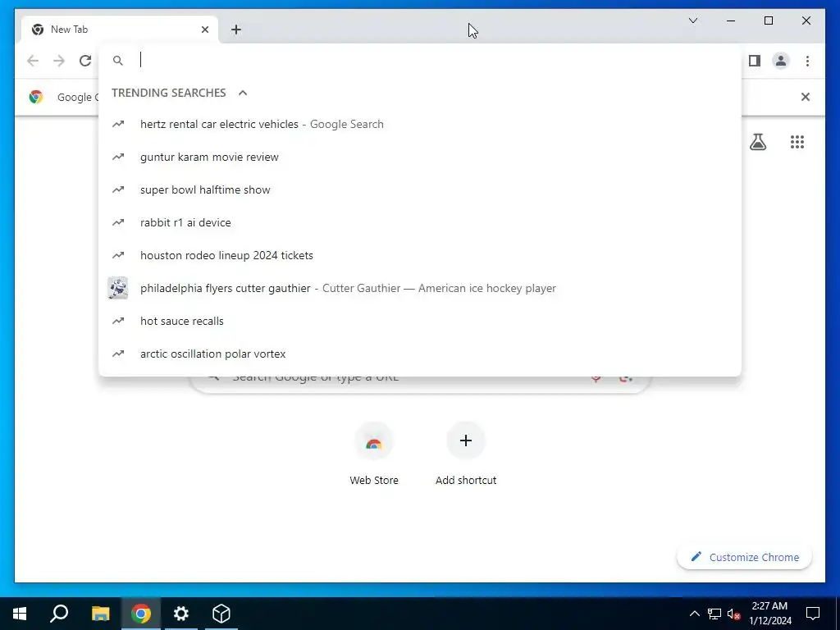The width and height of the screenshot is (840, 630).
Task: Click the muted volume tray icon
Action: click(x=733, y=614)
